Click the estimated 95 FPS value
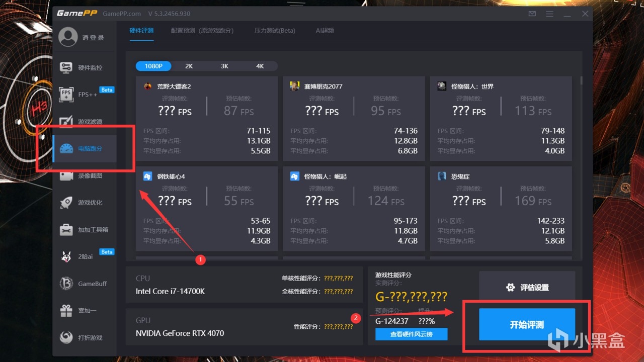 tap(386, 111)
